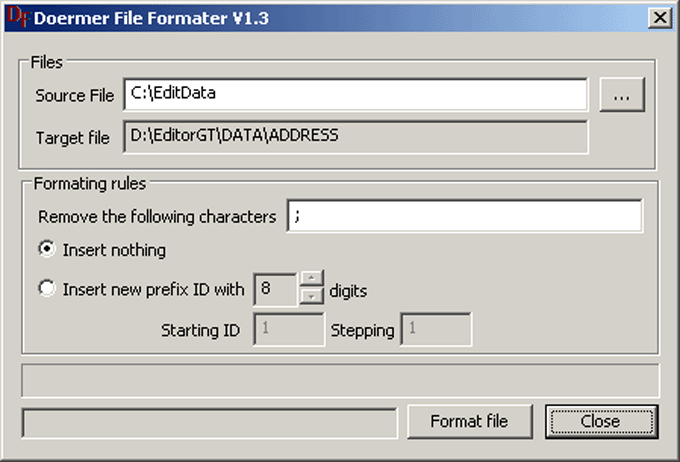The width and height of the screenshot is (680, 462).
Task: Click the Remove the following characters field
Action: coord(464,216)
